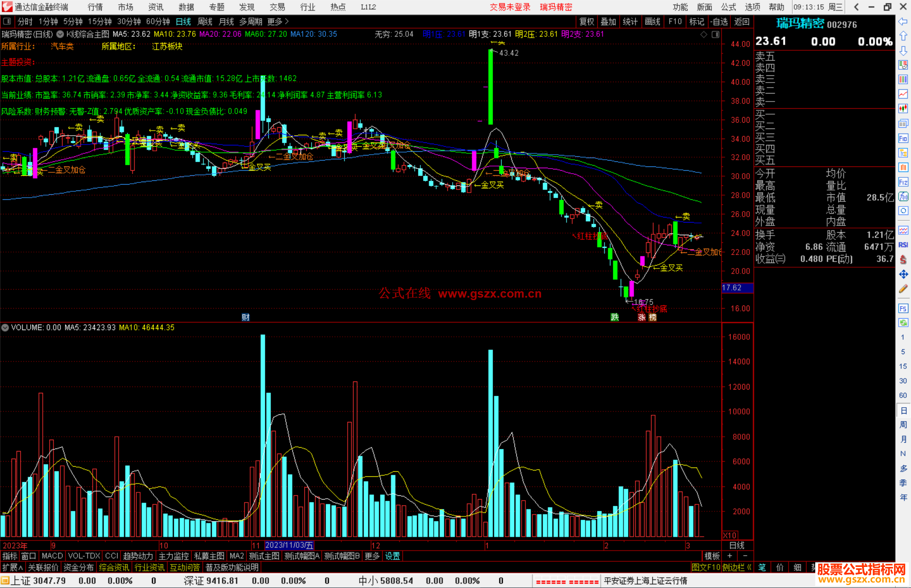Click the blue left arrow sidebar icon

(903, 21)
